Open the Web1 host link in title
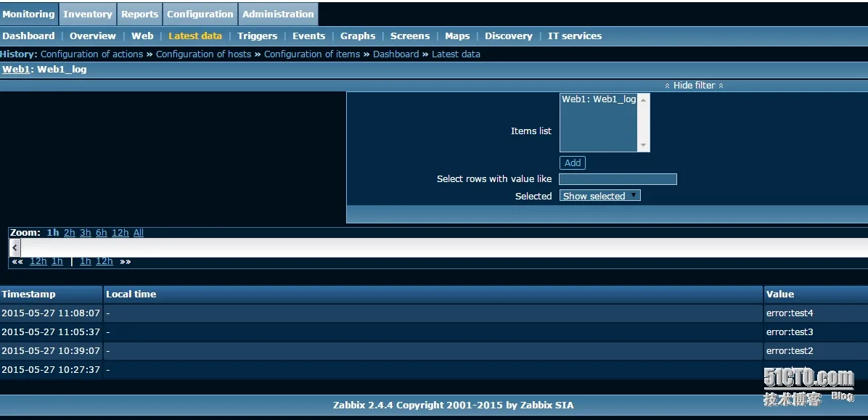The height and width of the screenshot is (420, 868). (x=17, y=70)
